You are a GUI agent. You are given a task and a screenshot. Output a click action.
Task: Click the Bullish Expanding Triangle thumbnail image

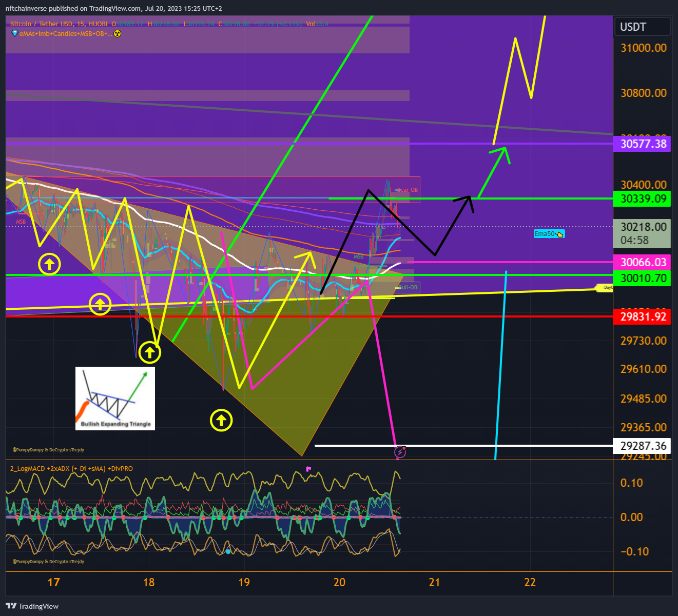115,398
